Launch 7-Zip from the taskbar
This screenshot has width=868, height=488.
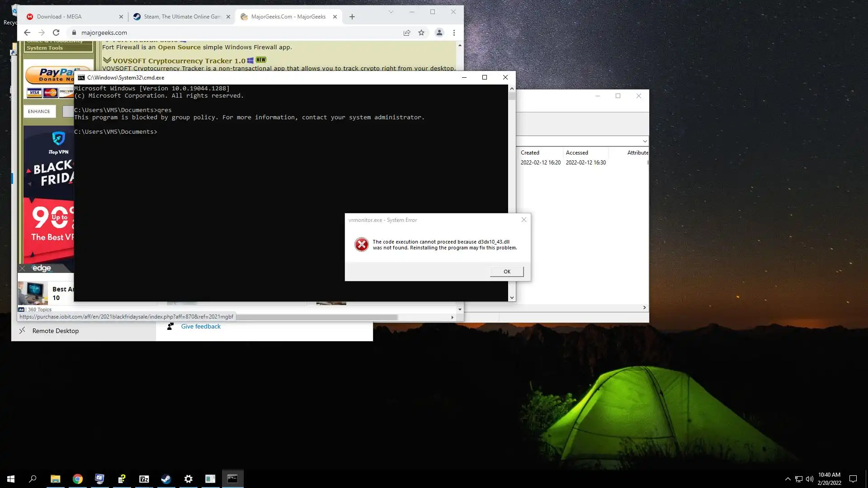tap(144, 479)
